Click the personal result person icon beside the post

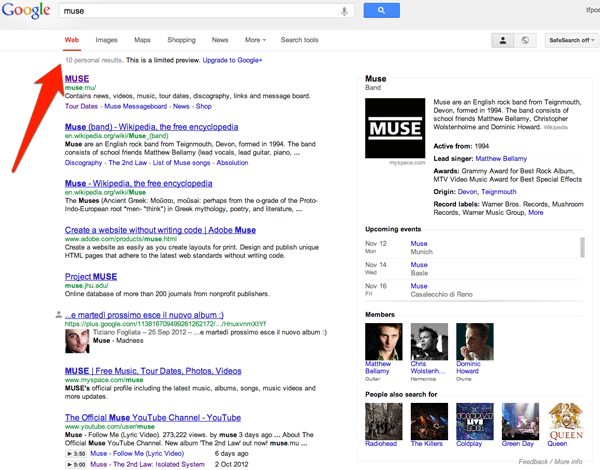[59, 315]
